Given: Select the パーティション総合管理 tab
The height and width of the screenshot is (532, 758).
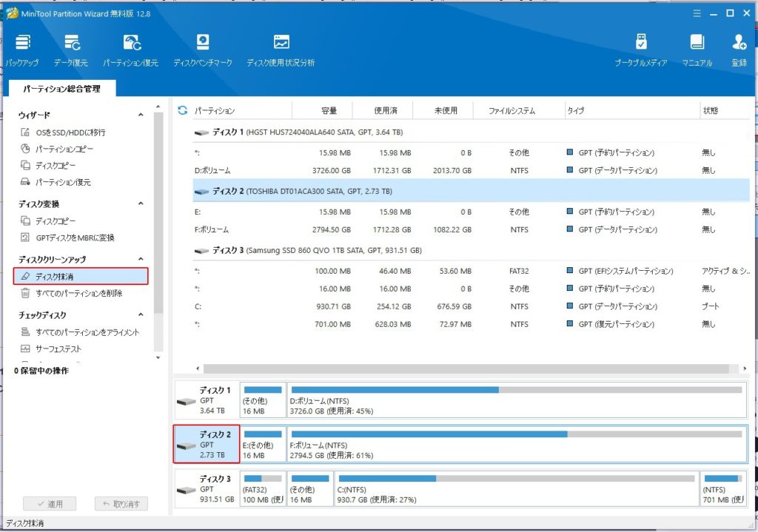Looking at the screenshot, I should tap(61, 89).
